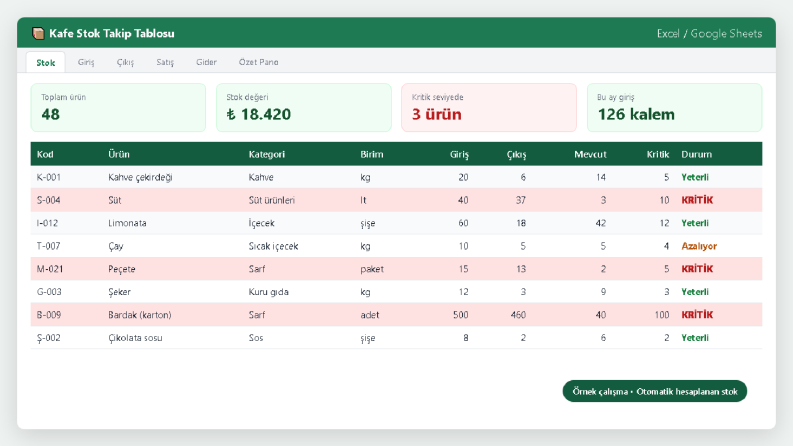Select code cell Ş-002
The height and width of the screenshot is (446, 793).
49,338
